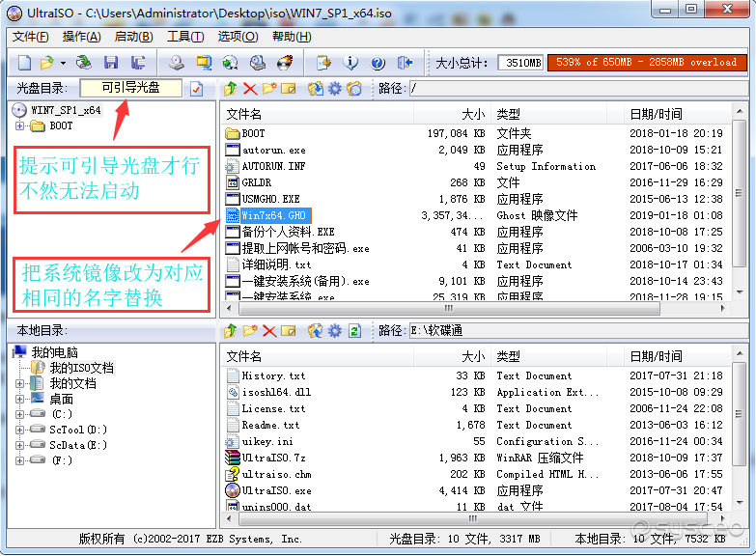Viewport: 756px width, 556px height.
Task: Click the Compress ISO disc icon
Action: pos(230,63)
